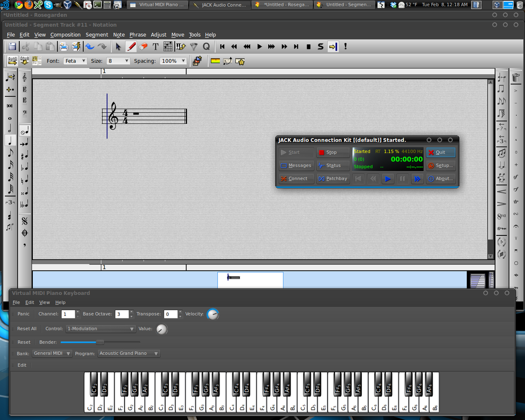Viewport: 525px width, 420px height.
Task: Quit the JACK Audio Connection Kit
Action: tap(441, 152)
